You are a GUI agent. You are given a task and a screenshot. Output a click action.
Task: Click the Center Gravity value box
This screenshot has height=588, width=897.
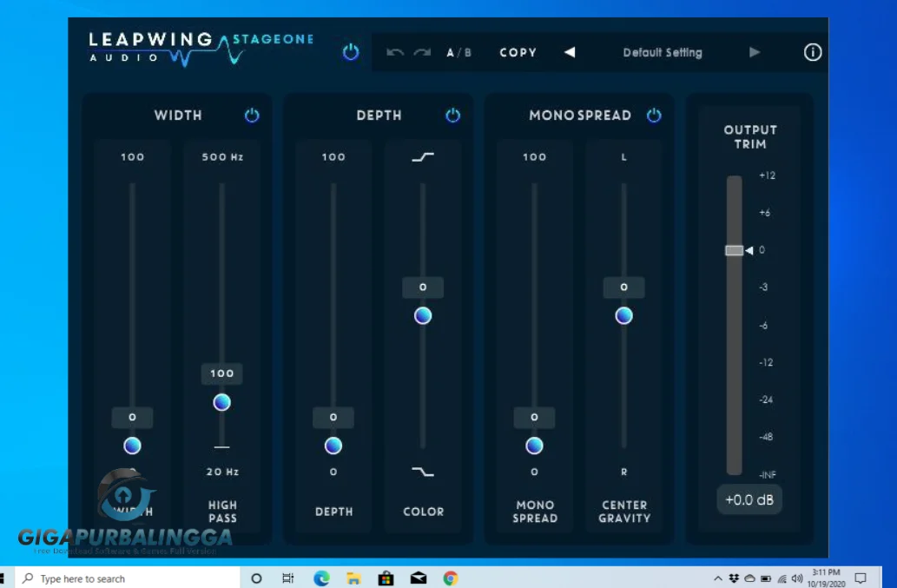point(624,287)
